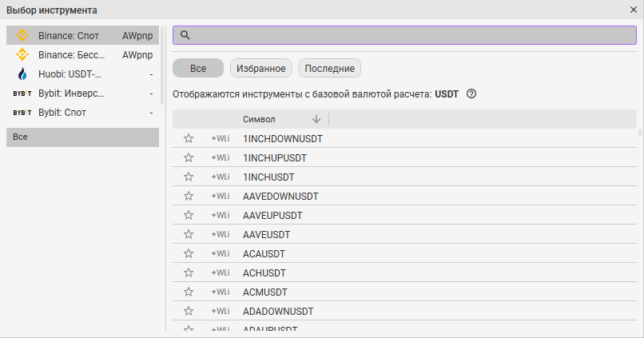This screenshot has width=644, height=338.
Task: Star ACMUSDT as favorite
Action: (189, 292)
